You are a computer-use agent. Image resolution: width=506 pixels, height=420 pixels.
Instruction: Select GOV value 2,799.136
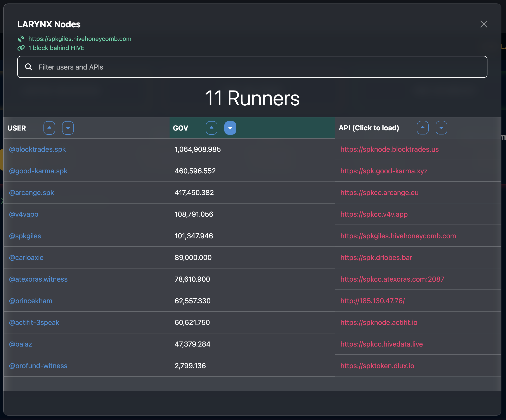point(190,366)
